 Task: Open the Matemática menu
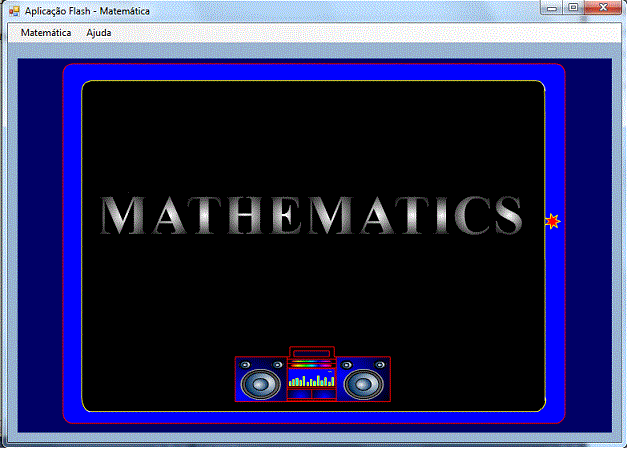coord(46,33)
